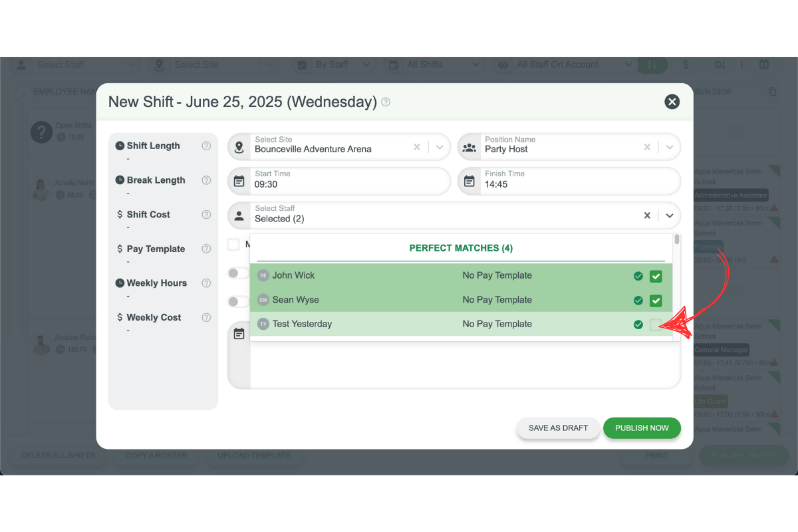Clear the Party Host position selection
The width and height of the screenshot is (798, 532).
[x=647, y=147]
